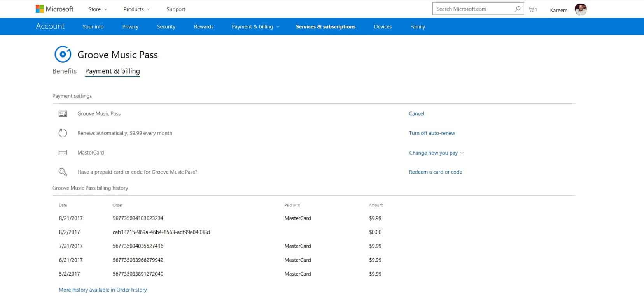
Task: Go to Your info
Action: point(93,27)
